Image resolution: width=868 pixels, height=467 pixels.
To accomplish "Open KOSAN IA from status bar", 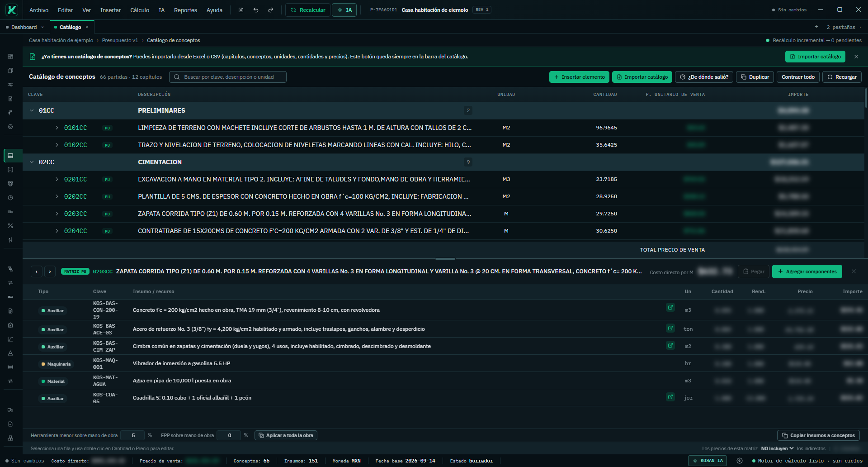I will pyautogui.click(x=708, y=461).
